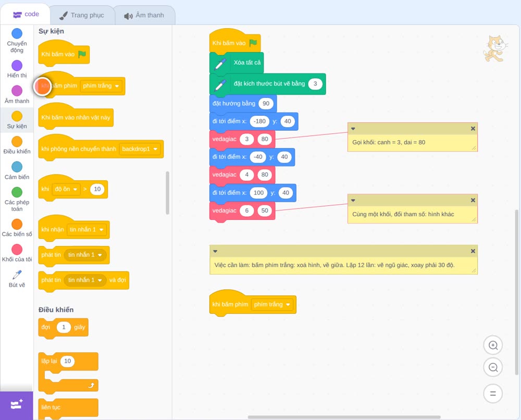The height and width of the screenshot is (420, 521).
Task: Click the block palette vertical scrollbar
Action: 167,193
